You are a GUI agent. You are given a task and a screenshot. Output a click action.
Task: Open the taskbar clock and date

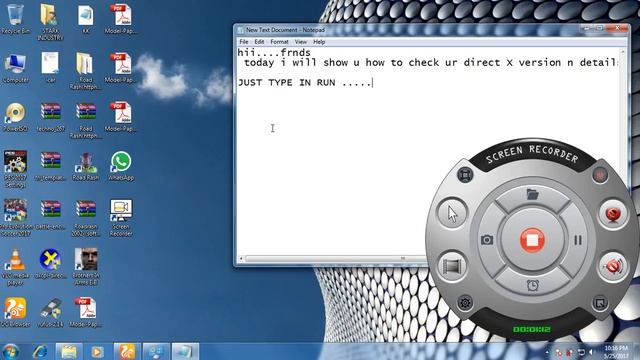(616, 352)
